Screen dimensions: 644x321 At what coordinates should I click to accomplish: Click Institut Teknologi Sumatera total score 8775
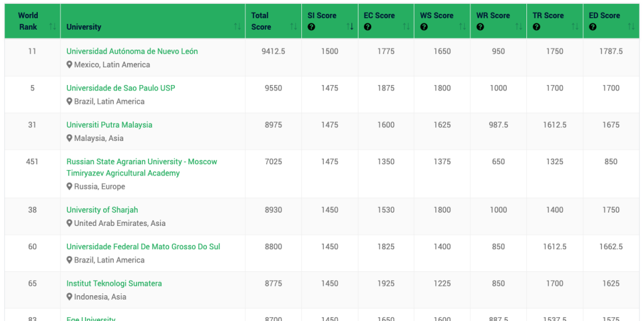click(x=274, y=284)
